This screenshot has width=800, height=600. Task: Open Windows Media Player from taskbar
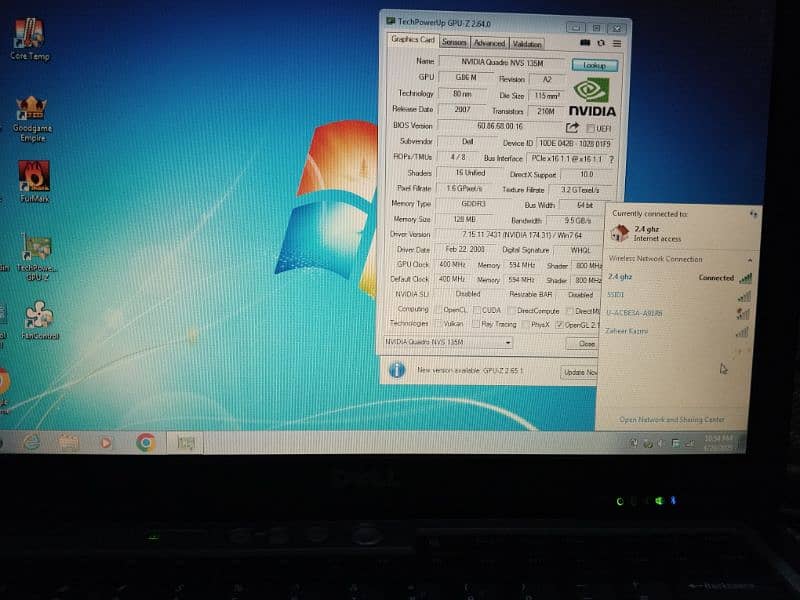pyautogui.click(x=106, y=442)
